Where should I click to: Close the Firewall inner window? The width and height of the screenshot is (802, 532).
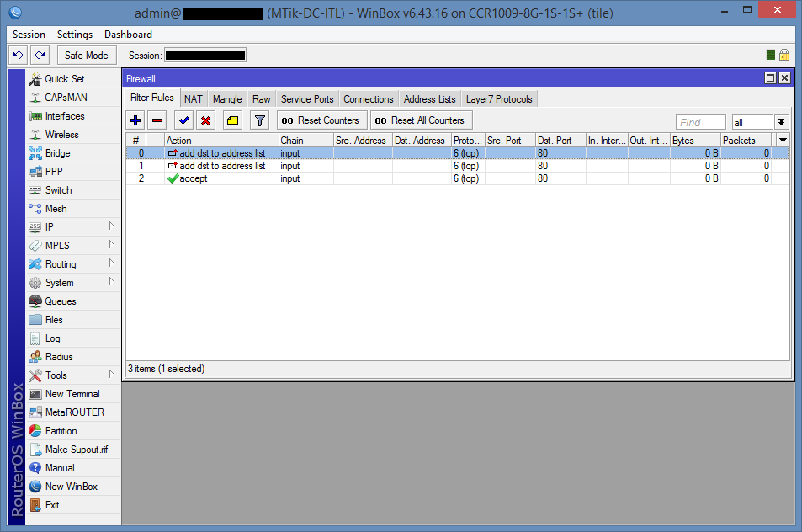tap(784, 77)
